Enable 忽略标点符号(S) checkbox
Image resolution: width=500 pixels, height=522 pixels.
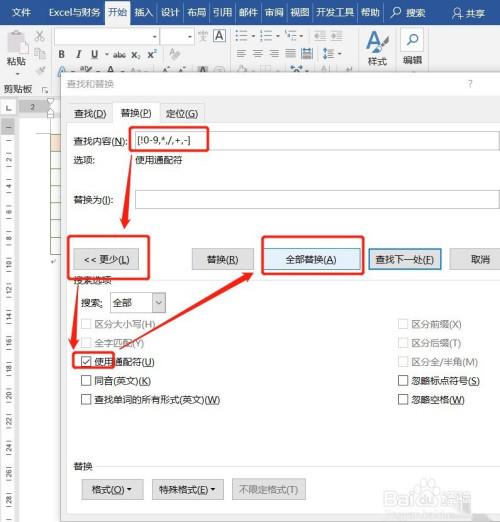click(403, 380)
